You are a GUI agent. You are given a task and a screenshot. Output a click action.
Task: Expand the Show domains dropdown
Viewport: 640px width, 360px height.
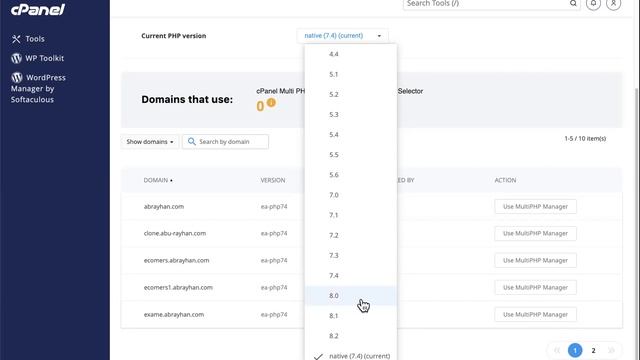(x=150, y=142)
